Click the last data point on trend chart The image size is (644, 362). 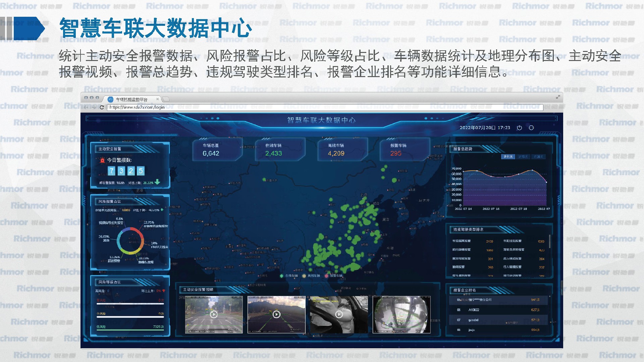(x=546, y=182)
